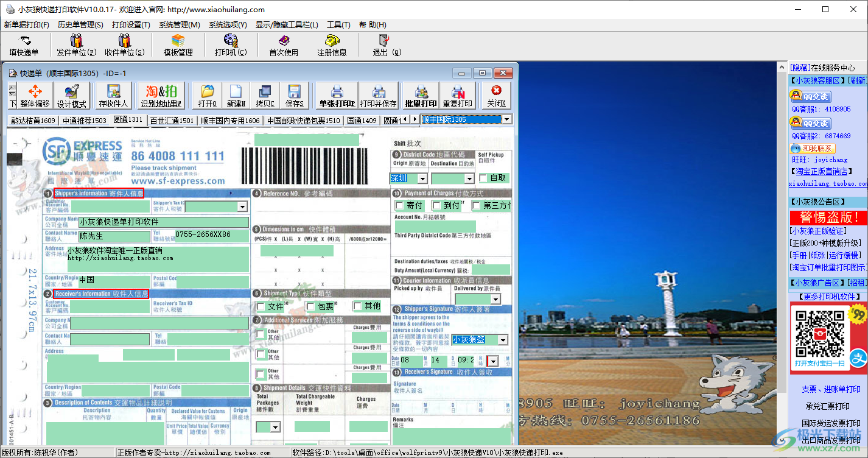Check 其他 shipment type box
The image size is (868, 458).
tap(358, 306)
